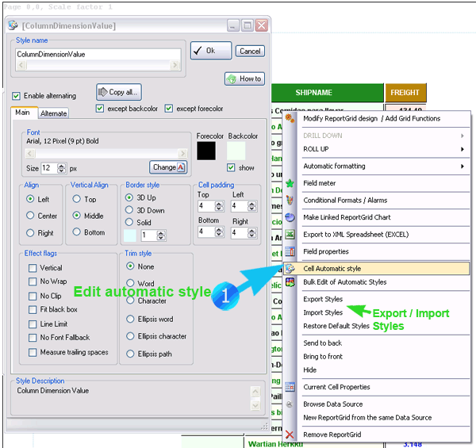Select the Center align radio button

tap(30, 216)
